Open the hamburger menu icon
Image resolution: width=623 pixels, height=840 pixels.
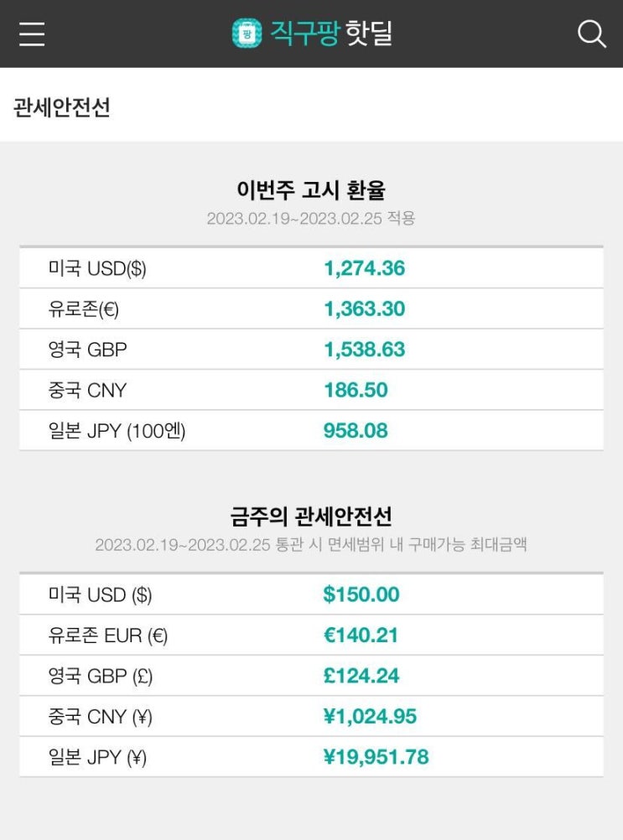click(x=32, y=34)
